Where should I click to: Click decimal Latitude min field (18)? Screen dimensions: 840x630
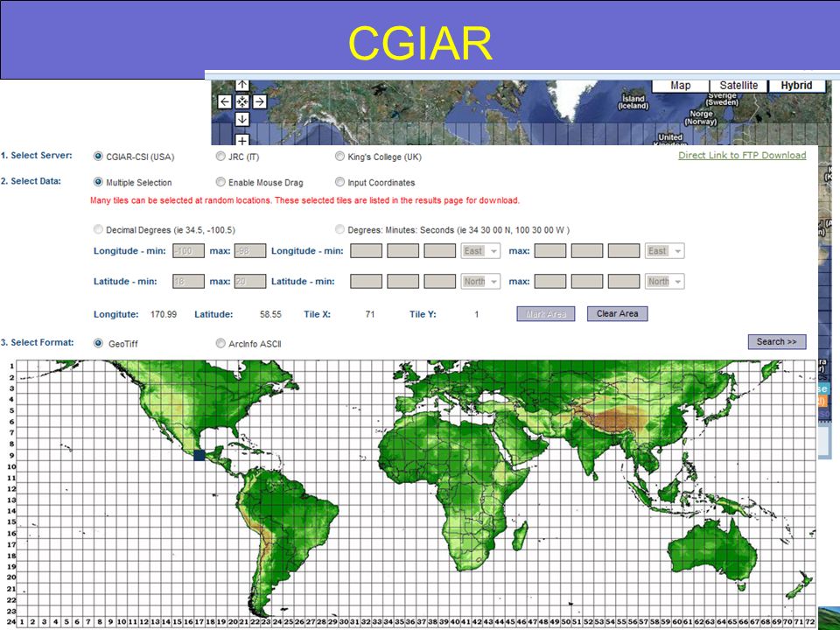(189, 281)
